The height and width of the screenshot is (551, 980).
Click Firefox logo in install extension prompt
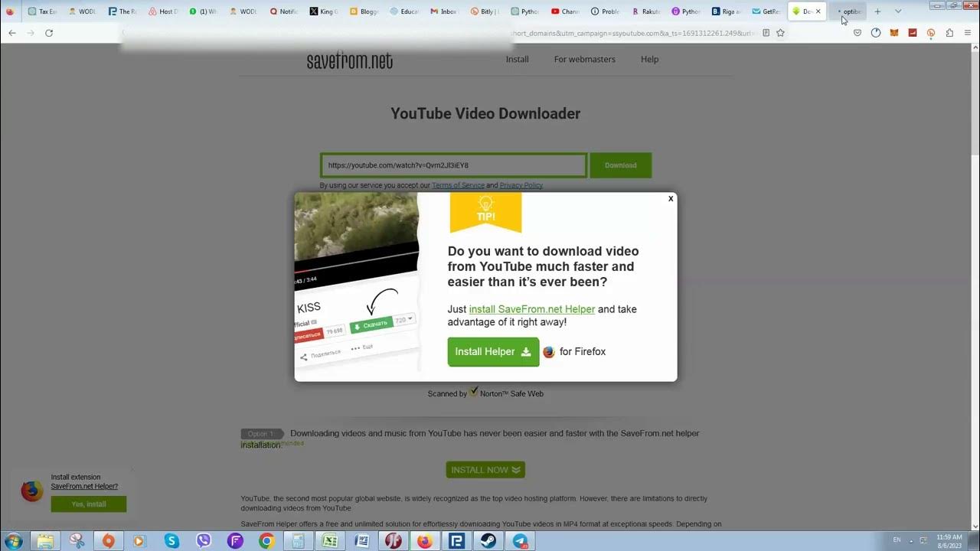click(32, 491)
